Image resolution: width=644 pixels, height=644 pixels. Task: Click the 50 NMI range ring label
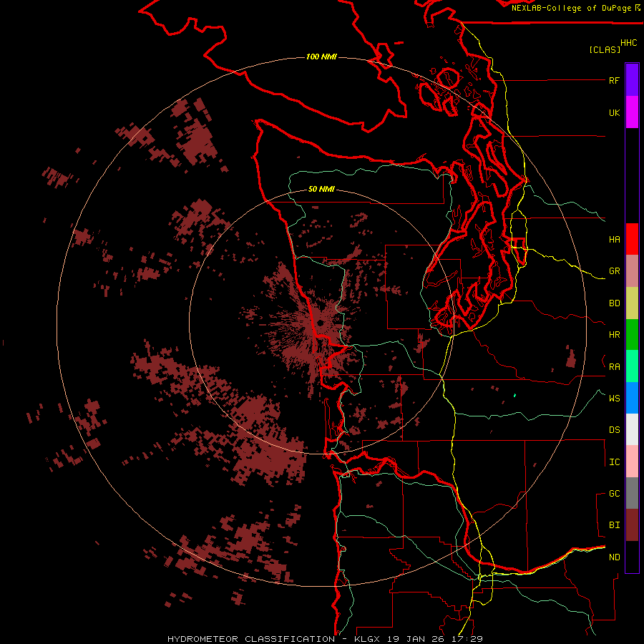321,189
